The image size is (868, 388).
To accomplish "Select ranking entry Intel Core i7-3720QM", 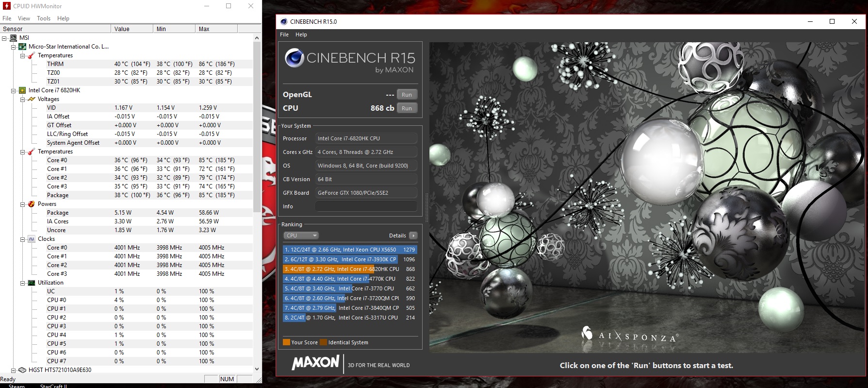I will click(x=350, y=298).
